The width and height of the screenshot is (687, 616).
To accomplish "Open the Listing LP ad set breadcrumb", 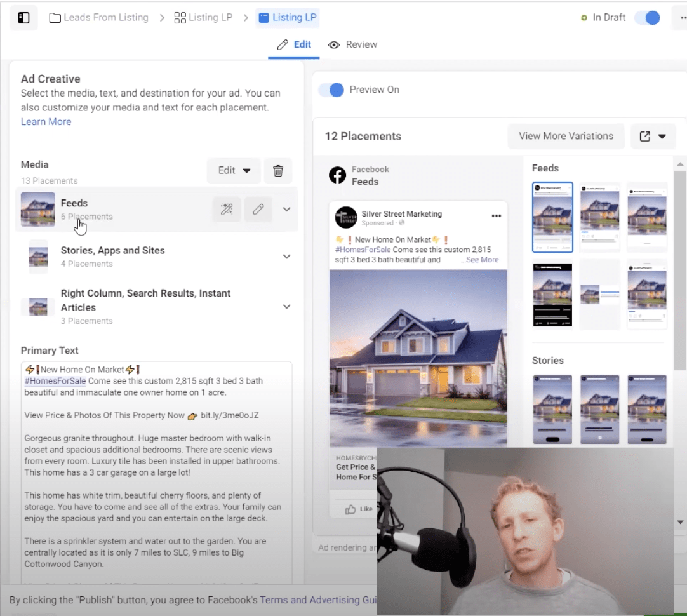I will [203, 18].
